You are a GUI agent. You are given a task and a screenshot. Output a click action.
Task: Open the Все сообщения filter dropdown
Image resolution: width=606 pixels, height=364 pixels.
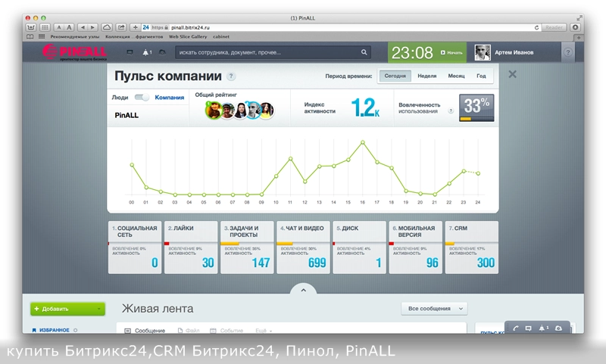click(434, 309)
